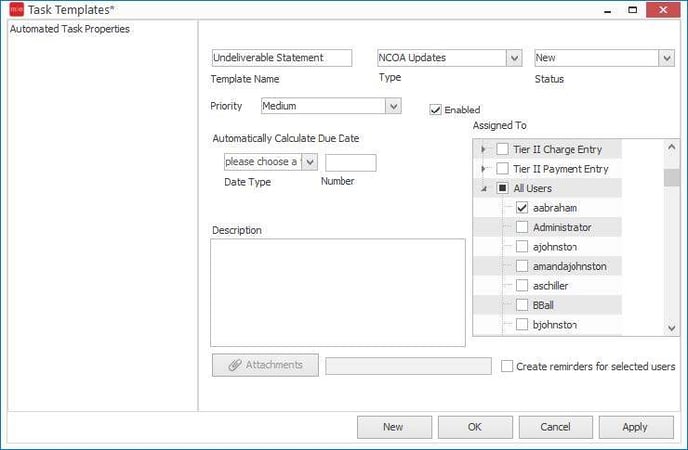Uncheck the aabraham user checkbox
The width and height of the screenshot is (688, 450).
click(522, 208)
